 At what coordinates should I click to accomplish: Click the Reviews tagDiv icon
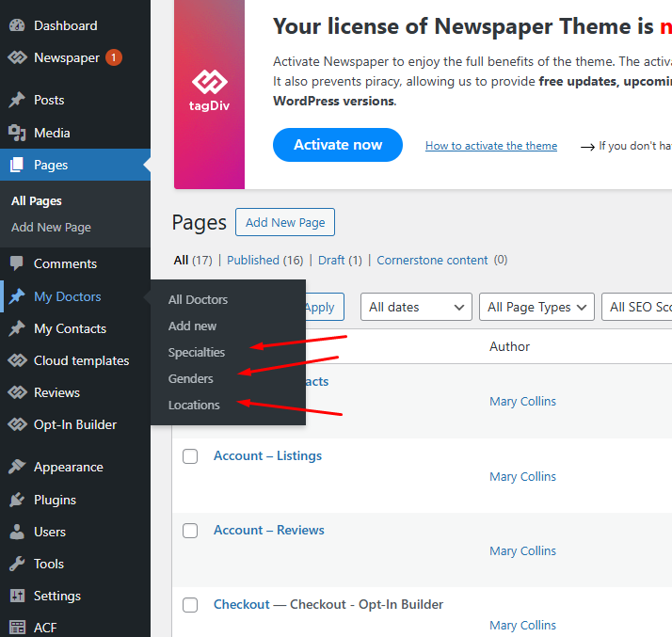point(17,392)
